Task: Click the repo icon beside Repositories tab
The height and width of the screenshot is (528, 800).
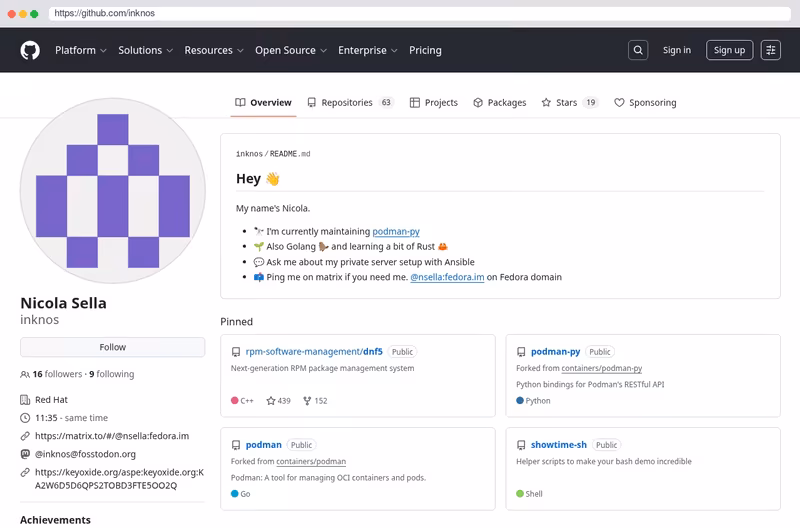Action: [x=311, y=103]
